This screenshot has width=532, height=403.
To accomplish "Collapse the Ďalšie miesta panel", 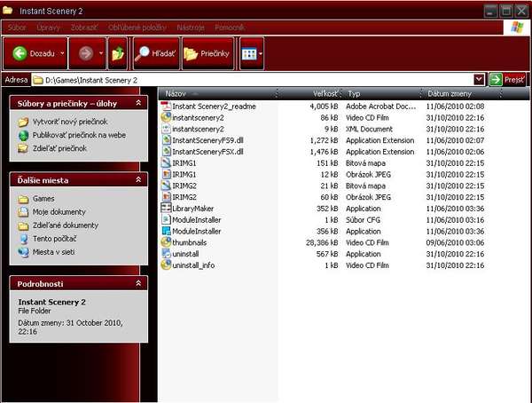I will pyautogui.click(x=138, y=179).
